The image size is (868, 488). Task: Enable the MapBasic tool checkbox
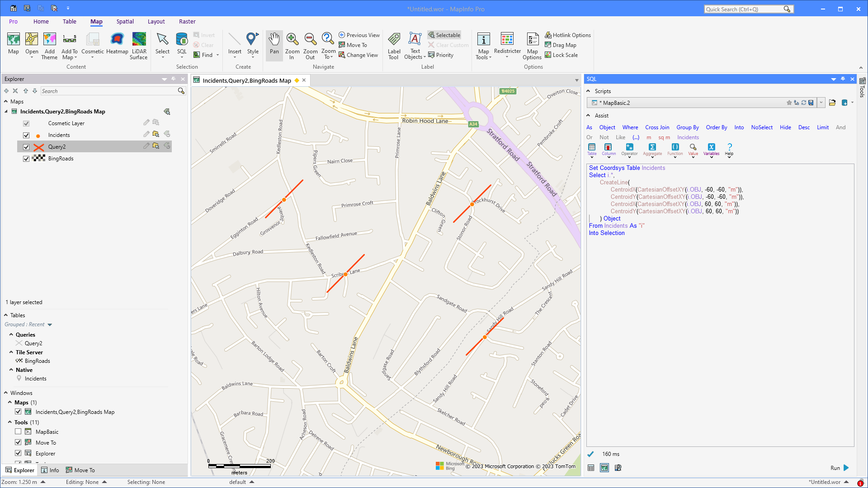18,432
